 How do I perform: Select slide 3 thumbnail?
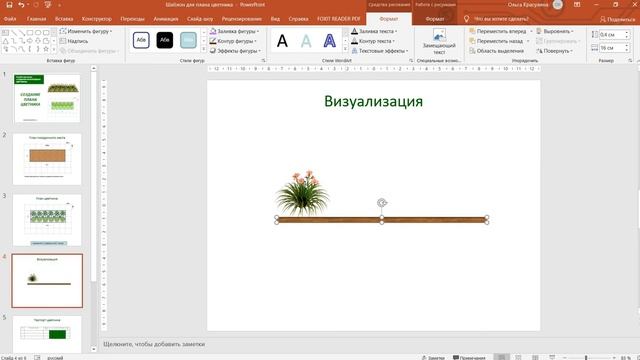pyautogui.click(x=47, y=220)
